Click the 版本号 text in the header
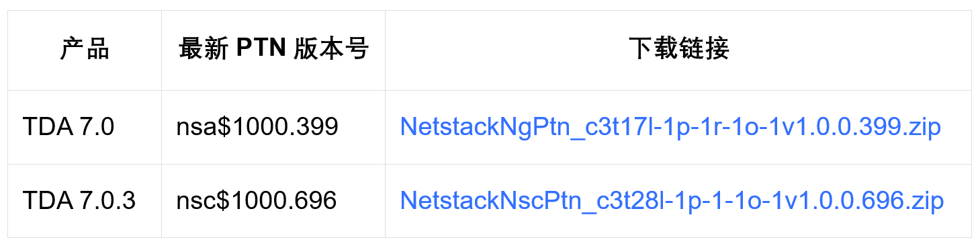Screen dimensions: 980x248 point(331,50)
